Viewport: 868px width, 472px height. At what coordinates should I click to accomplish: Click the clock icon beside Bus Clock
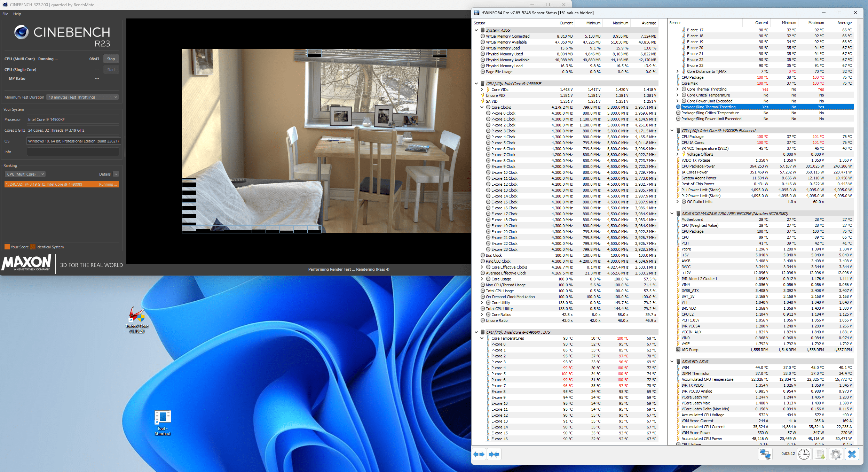pyautogui.click(x=483, y=255)
